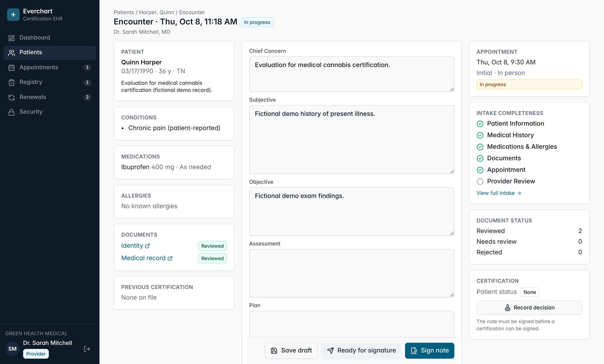Open the Renewals section
The width and height of the screenshot is (604, 364).
pos(50,97)
